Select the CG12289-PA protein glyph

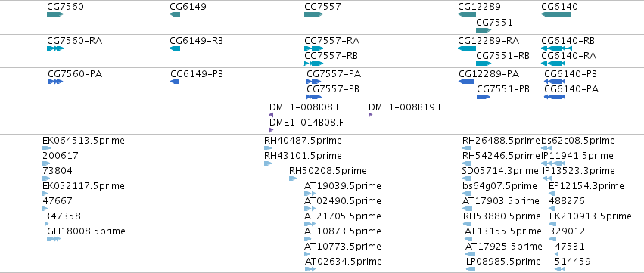click(466, 82)
